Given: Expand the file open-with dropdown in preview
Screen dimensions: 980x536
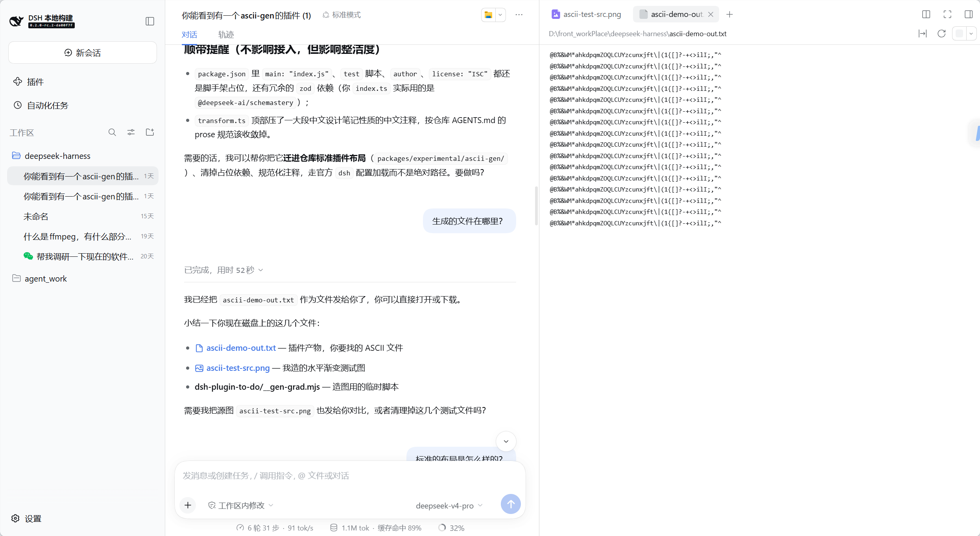Looking at the screenshot, I should 971,34.
